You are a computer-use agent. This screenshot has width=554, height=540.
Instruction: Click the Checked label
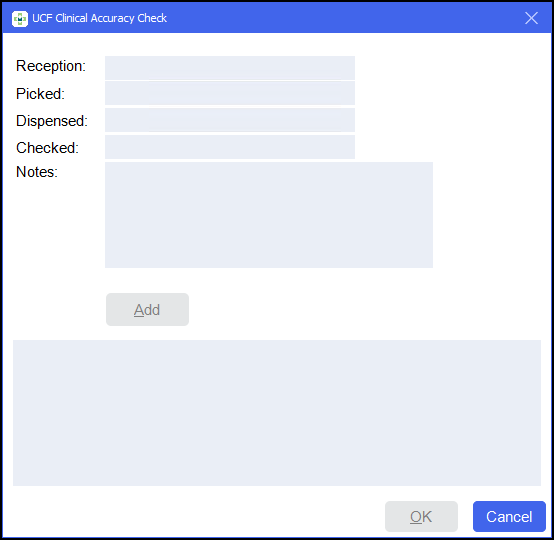click(x=47, y=148)
